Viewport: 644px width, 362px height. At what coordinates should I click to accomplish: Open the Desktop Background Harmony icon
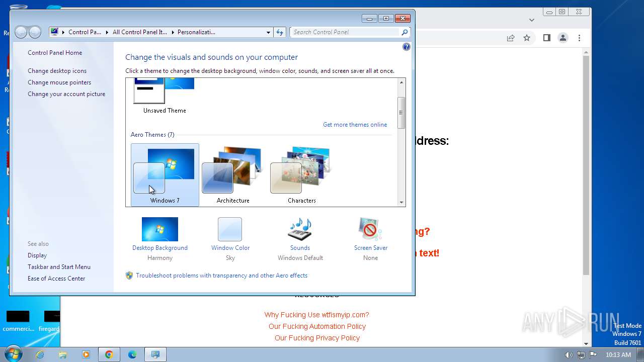coord(160,229)
